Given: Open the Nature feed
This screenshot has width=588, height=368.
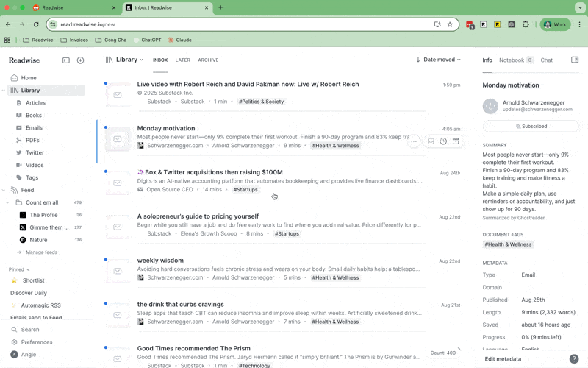Looking at the screenshot, I should [x=38, y=240].
